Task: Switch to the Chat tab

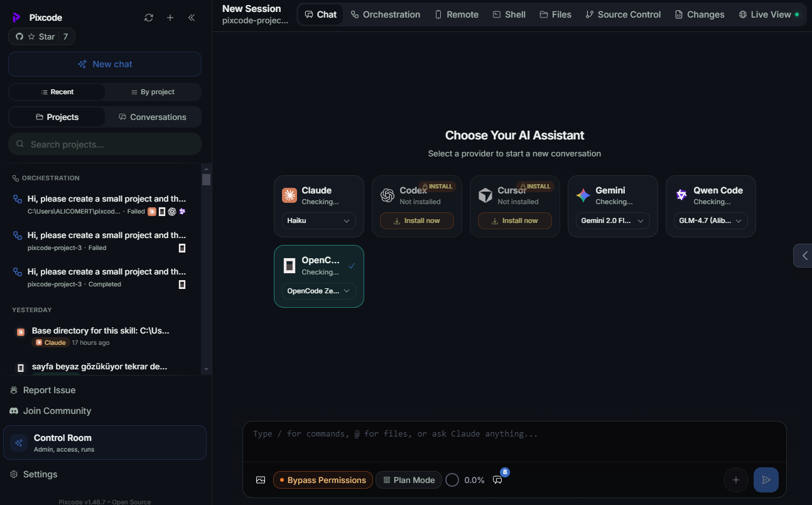Action: pyautogui.click(x=320, y=14)
